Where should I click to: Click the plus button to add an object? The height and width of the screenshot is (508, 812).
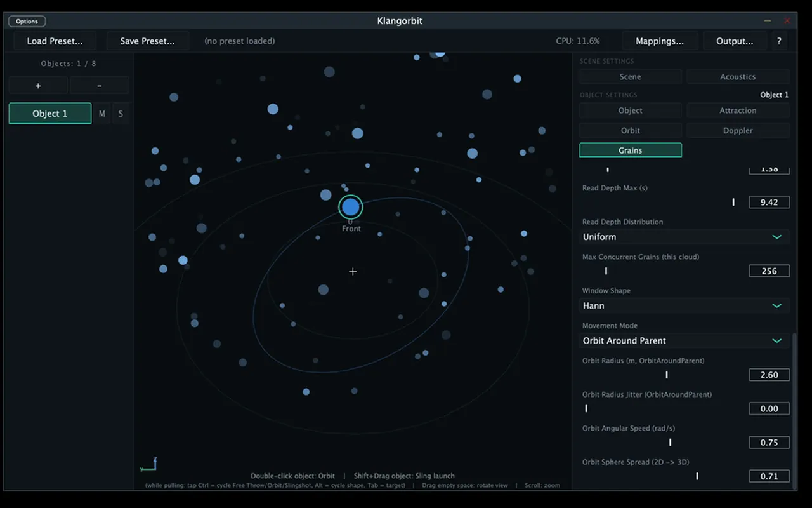(38, 86)
